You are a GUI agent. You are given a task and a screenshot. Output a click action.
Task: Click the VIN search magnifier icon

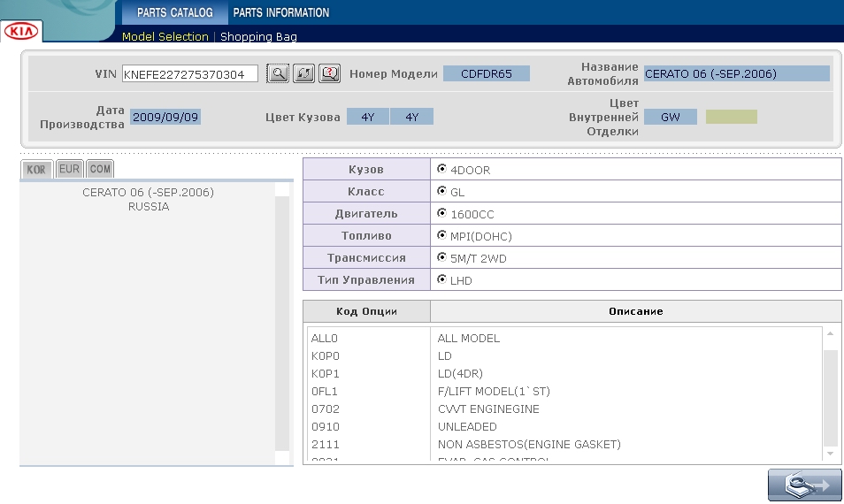(x=278, y=73)
